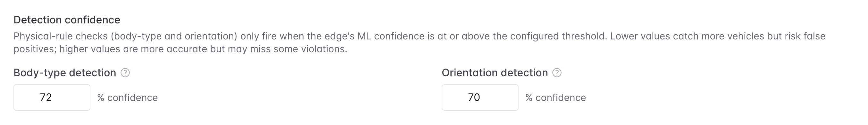This screenshot has width=868, height=125.
Task: Click the value 72 in the Body-type field
Action: click(x=46, y=97)
